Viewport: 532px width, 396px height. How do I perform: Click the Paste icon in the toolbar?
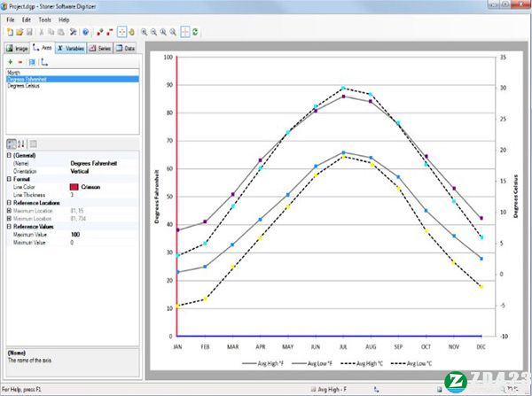pyautogui.click(x=61, y=32)
